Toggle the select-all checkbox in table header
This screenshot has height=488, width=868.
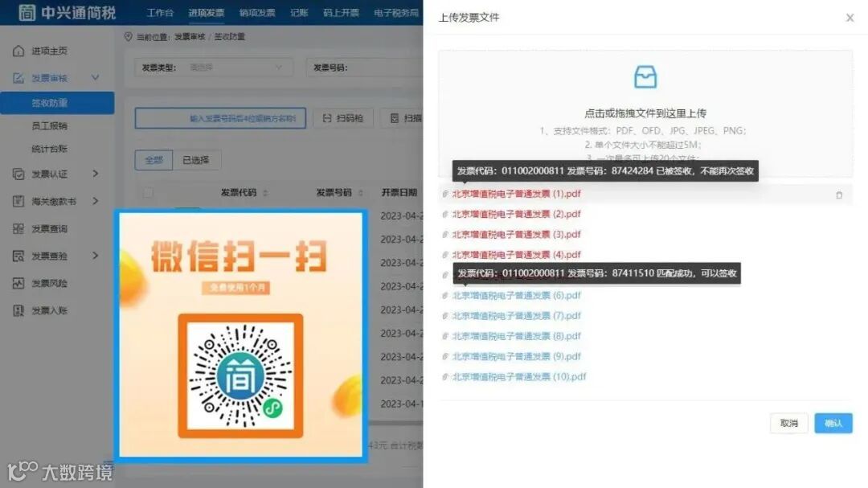tap(148, 193)
